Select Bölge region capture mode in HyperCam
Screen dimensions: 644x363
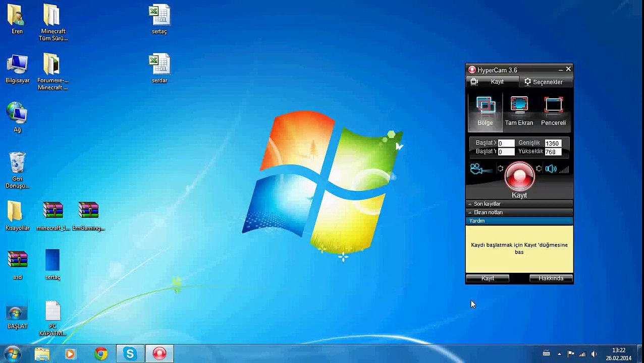coord(485,112)
